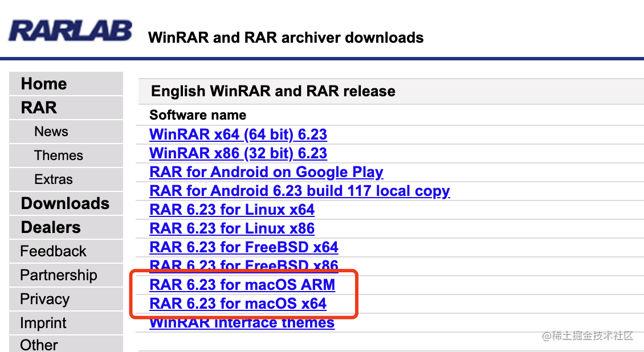Download RAR 6.23 for Linux x64

click(232, 210)
